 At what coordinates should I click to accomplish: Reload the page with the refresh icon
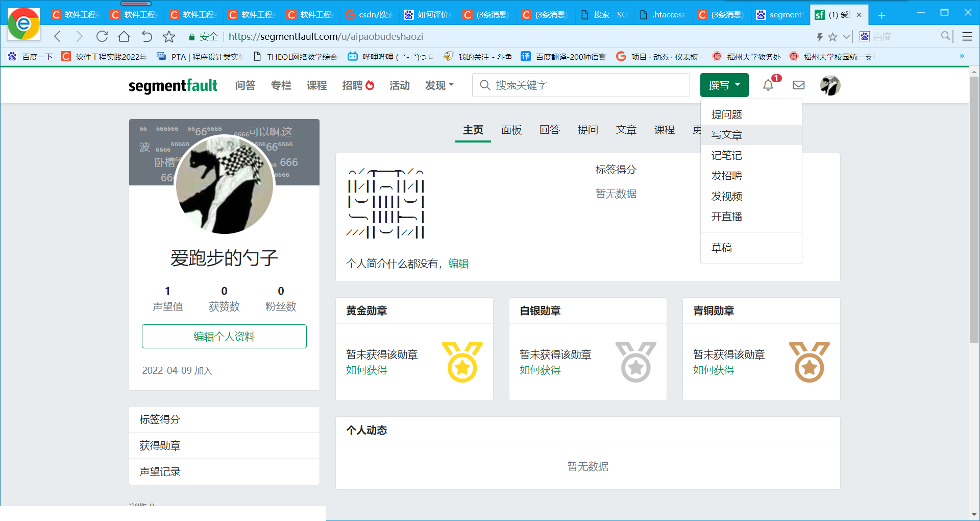[102, 36]
